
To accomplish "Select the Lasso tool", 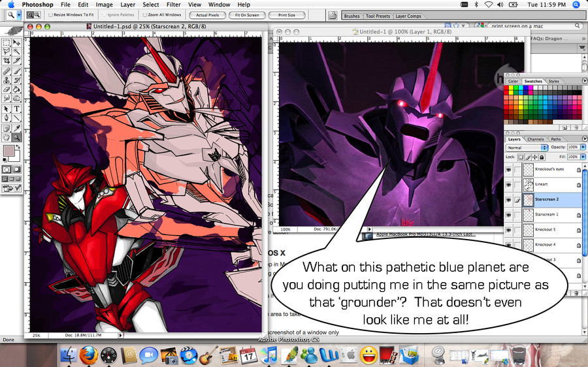I will [x=7, y=51].
